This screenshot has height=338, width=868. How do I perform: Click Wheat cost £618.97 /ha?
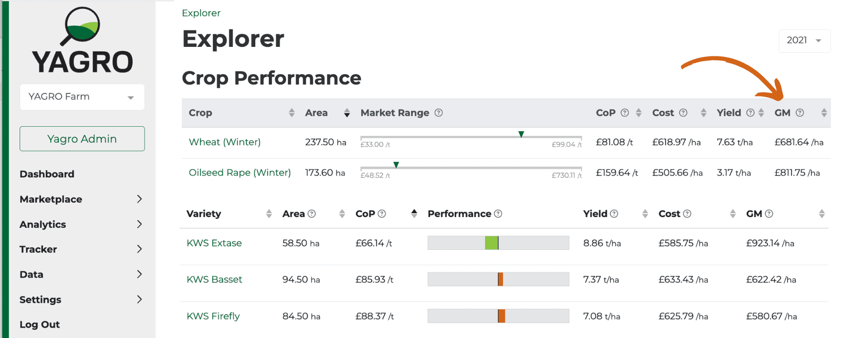pyautogui.click(x=677, y=142)
